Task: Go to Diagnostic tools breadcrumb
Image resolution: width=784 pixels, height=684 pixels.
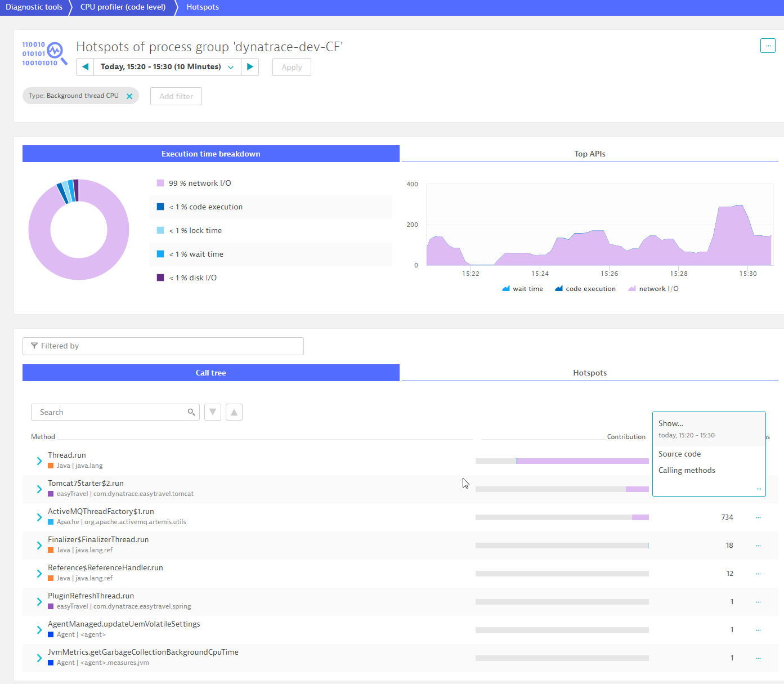Action: [x=34, y=7]
